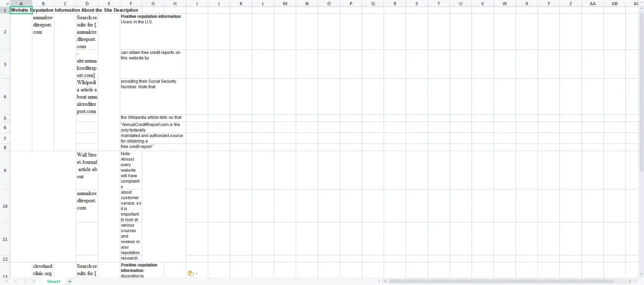
Task: Select the cell "Wall Street Journal article about"
Action: pyautogui.click(x=87, y=170)
